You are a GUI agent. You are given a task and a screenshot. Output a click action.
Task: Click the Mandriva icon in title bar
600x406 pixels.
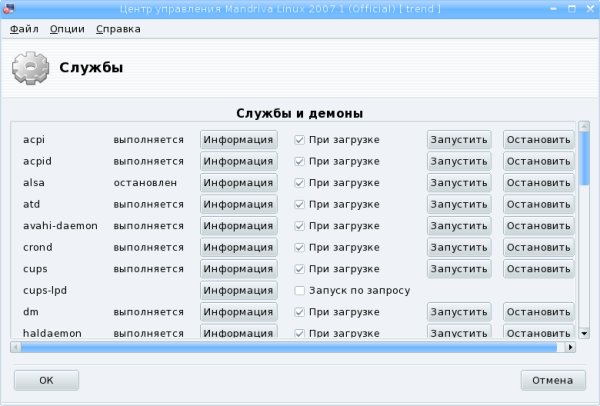(8, 8)
